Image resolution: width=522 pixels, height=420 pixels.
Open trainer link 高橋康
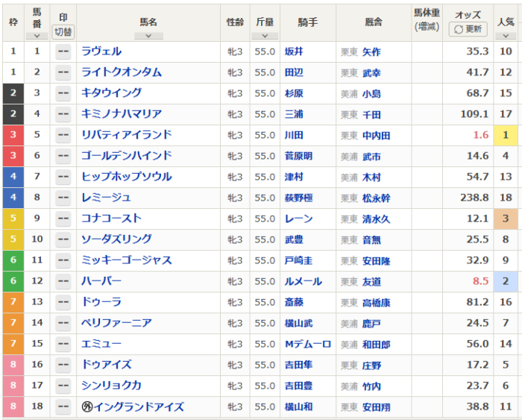point(376,303)
